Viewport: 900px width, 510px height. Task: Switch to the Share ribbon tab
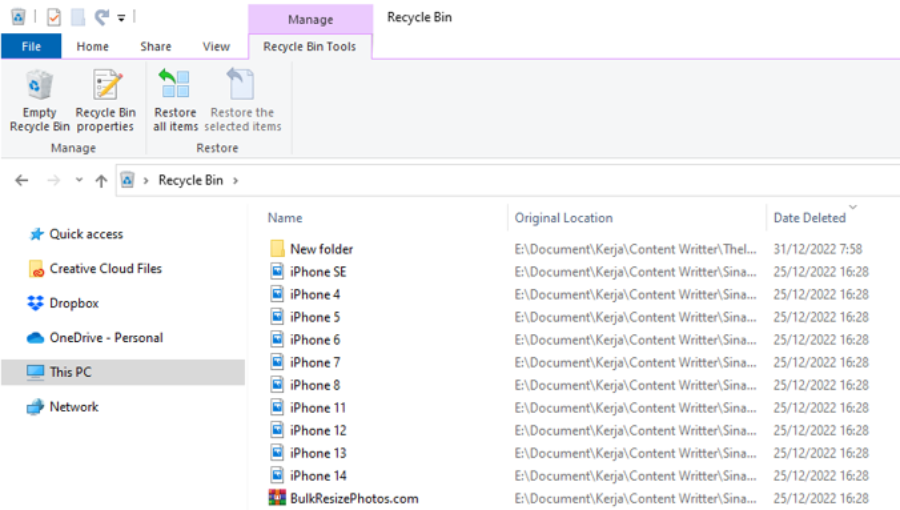point(156,46)
